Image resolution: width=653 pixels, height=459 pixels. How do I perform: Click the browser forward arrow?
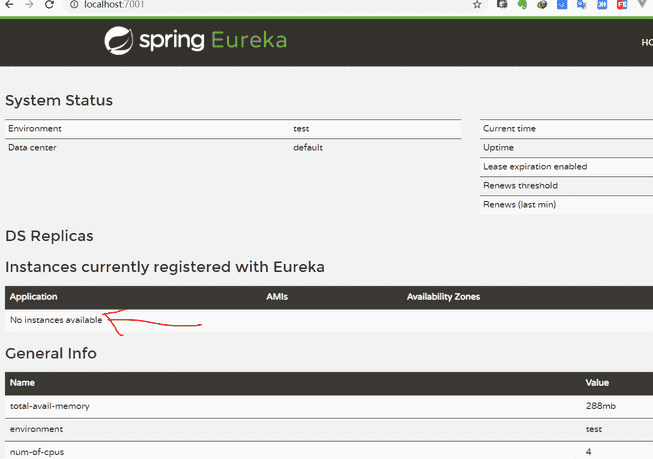click(x=29, y=5)
